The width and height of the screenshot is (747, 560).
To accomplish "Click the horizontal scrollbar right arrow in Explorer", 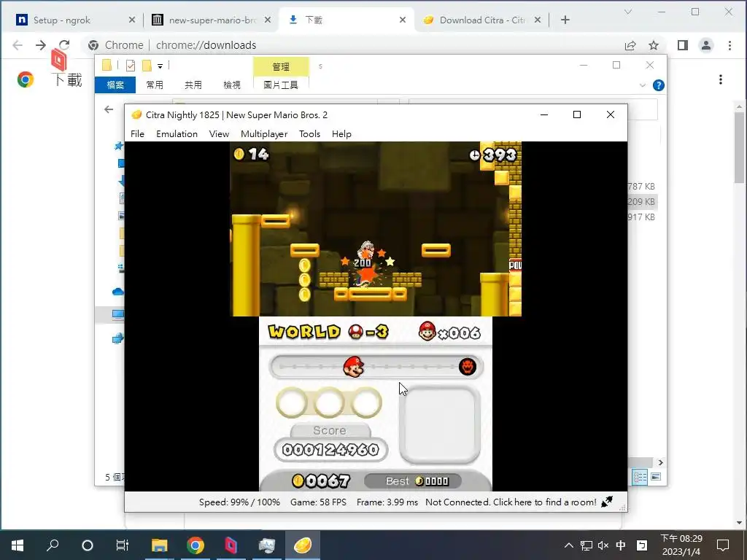I will tap(660, 462).
